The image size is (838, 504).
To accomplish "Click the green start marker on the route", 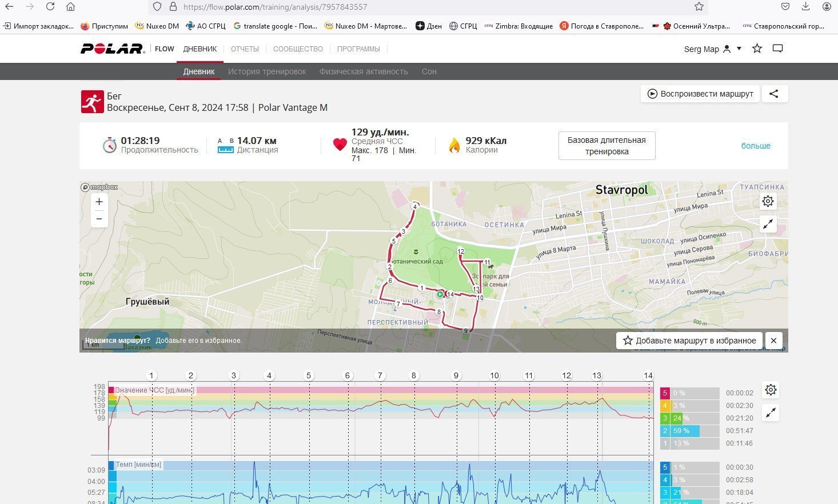I will click(440, 294).
